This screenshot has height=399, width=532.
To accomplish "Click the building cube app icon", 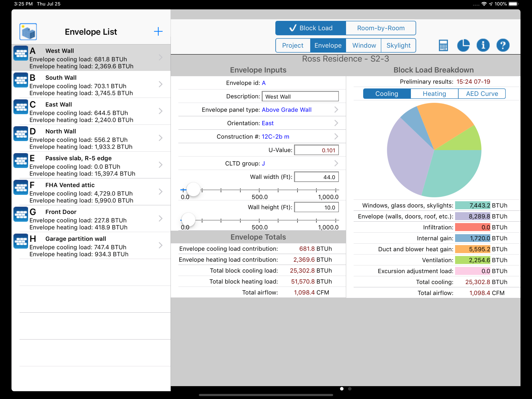I will pos(28,32).
